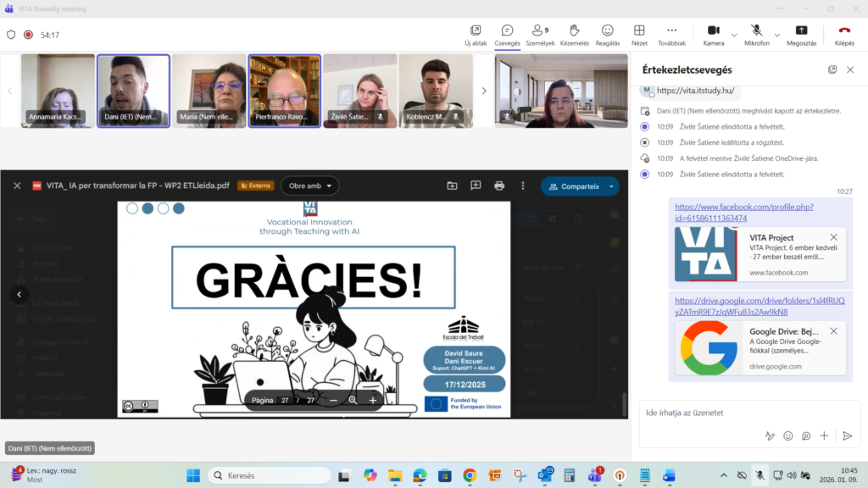Expand the Mikrofon options dropdown arrow

[778, 35]
